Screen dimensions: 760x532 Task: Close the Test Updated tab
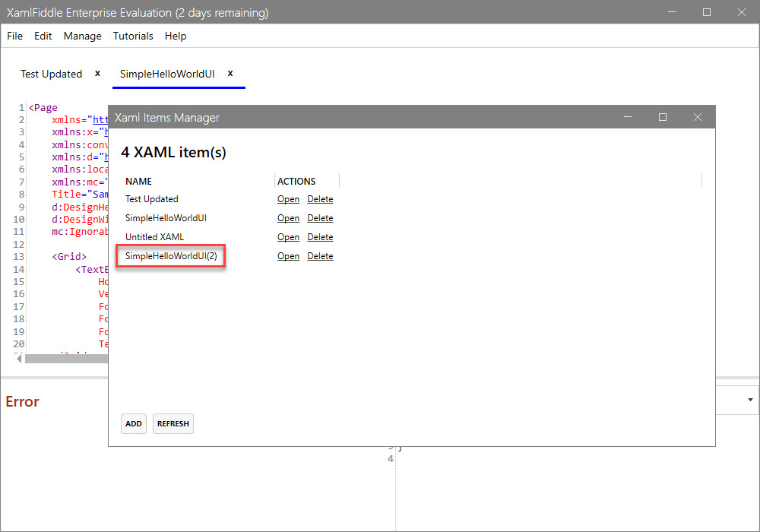[x=97, y=73]
